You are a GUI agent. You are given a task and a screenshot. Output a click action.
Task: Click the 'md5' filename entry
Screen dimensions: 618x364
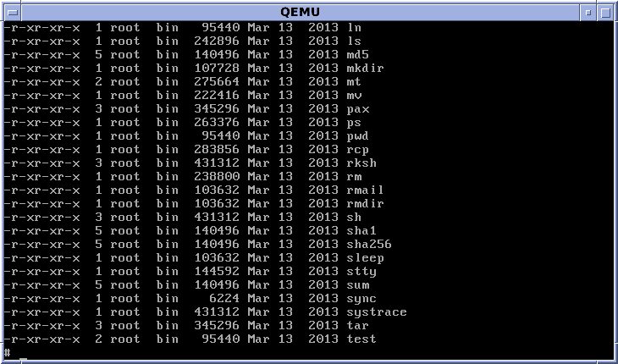click(x=358, y=55)
